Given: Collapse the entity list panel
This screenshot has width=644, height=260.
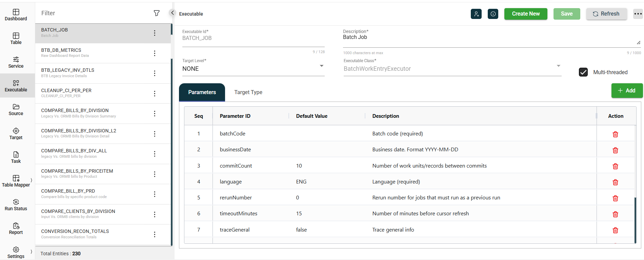Looking at the screenshot, I should [172, 13].
